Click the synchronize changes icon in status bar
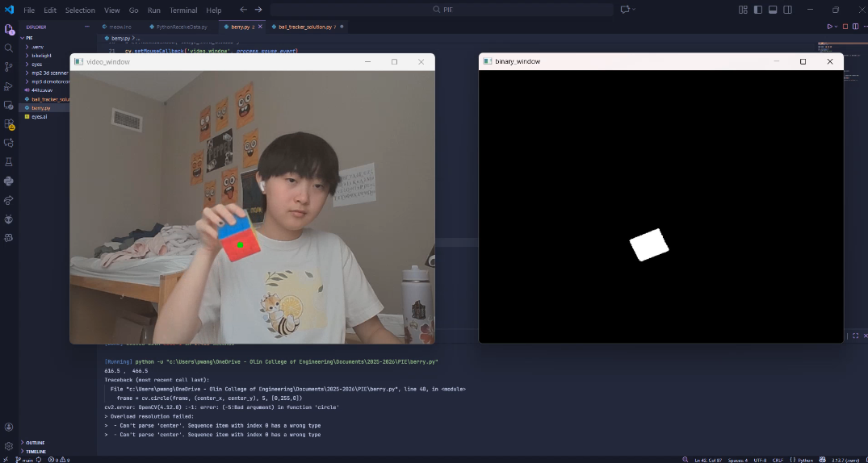The height and width of the screenshot is (463, 868). click(39, 460)
